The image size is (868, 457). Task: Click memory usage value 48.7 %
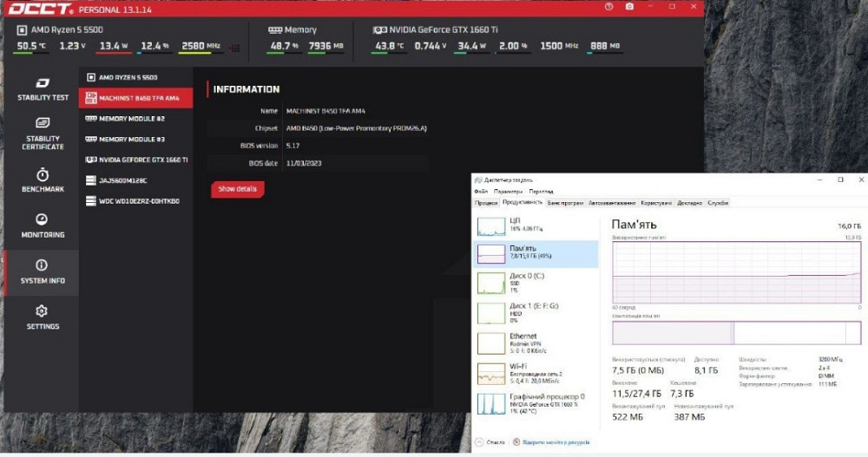coord(285,46)
